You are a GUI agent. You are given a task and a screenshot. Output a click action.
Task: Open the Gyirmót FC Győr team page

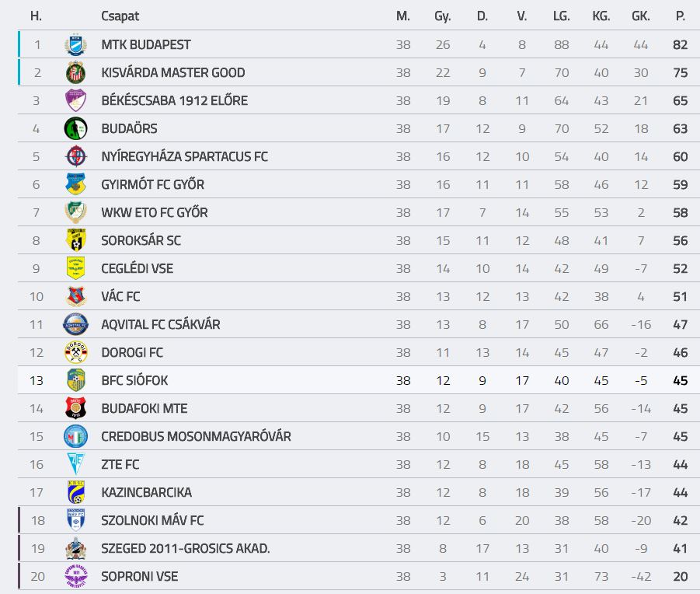point(153,184)
